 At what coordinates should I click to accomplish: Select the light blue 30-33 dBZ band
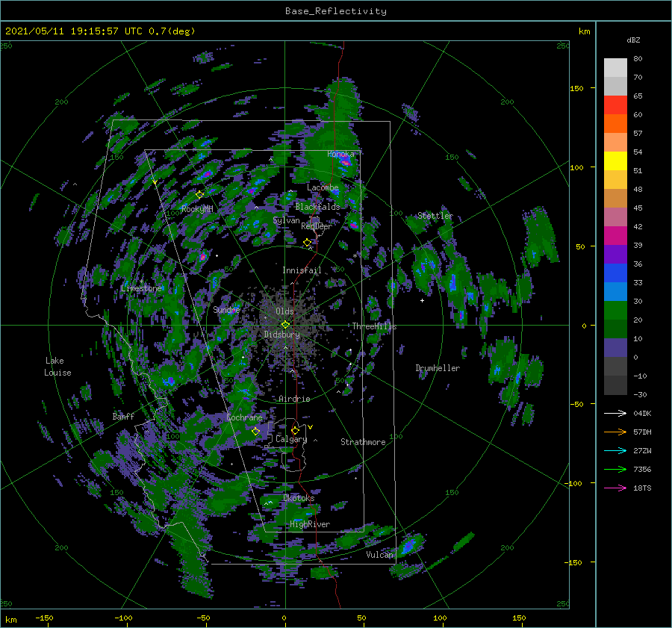[615, 292]
